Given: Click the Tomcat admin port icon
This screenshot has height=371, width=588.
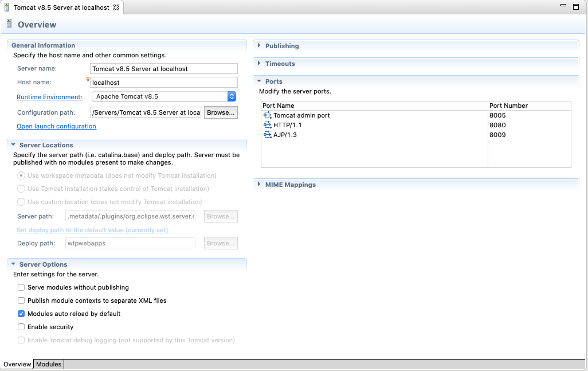Looking at the screenshot, I should click(267, 115).
